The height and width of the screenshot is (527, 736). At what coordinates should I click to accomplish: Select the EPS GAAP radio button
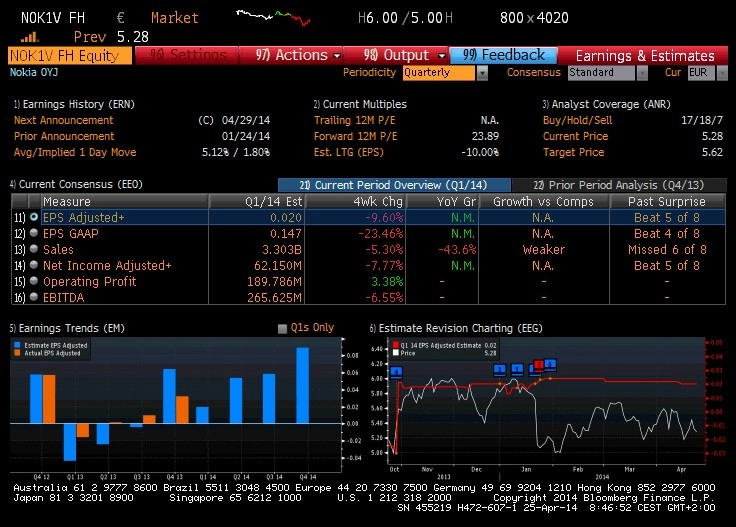[34, 233]
